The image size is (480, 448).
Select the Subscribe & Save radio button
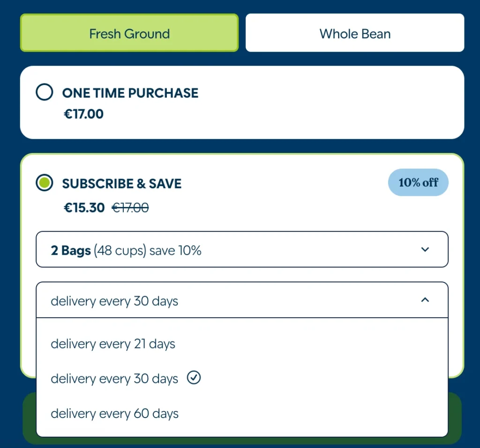(x=45, y=183)
